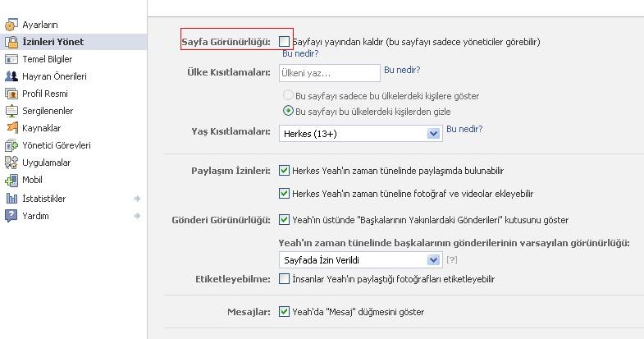
Task: Open Temel Bilgiler via its icon
Action: point(11,59)
